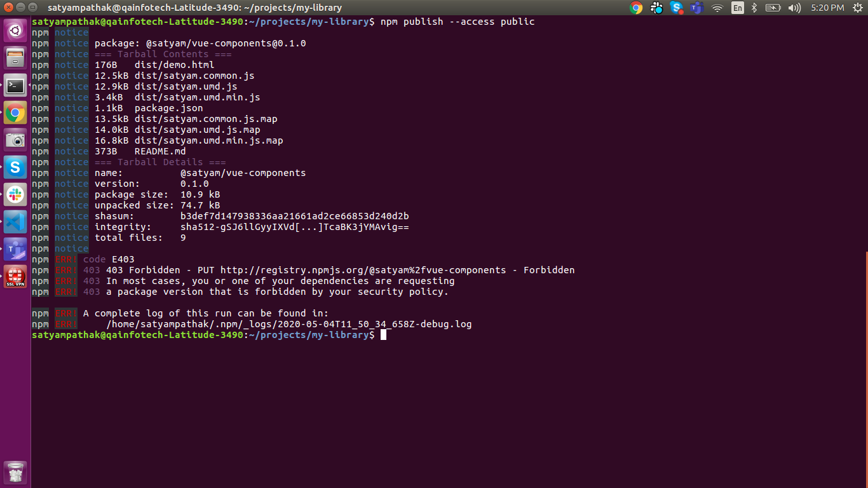Click the Chrome indicator in top panel
This screenshot has width=868, height=488.
coord(636,8)
